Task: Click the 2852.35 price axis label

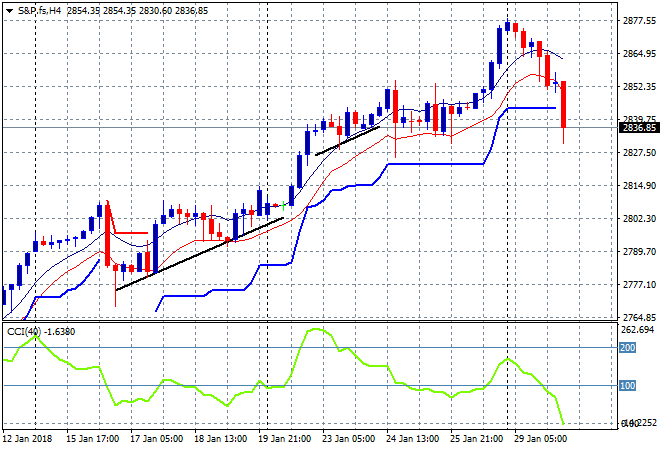Action: point(639,86)
